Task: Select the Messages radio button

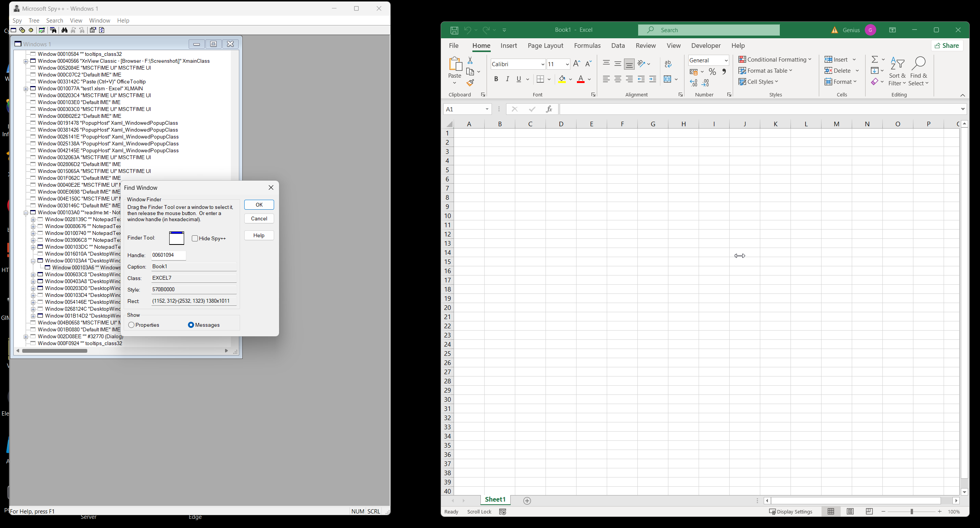Action: click(x=191, y=325)
